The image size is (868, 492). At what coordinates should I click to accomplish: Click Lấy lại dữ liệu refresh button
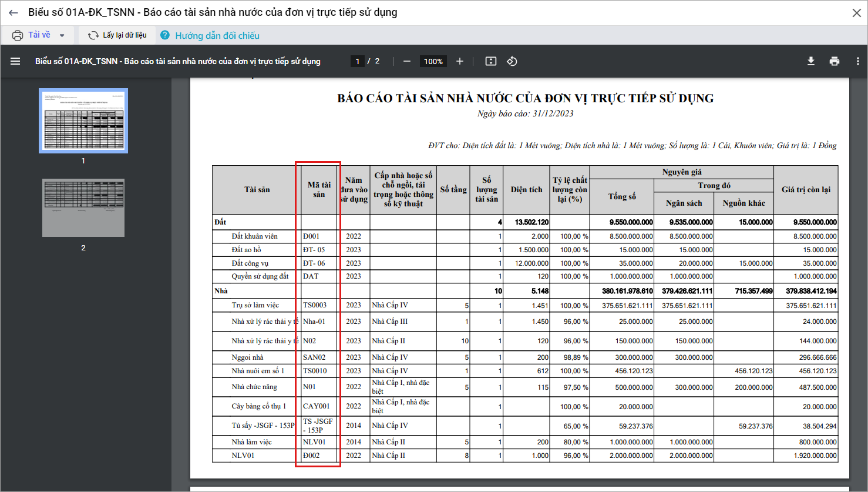pos(117,35)
